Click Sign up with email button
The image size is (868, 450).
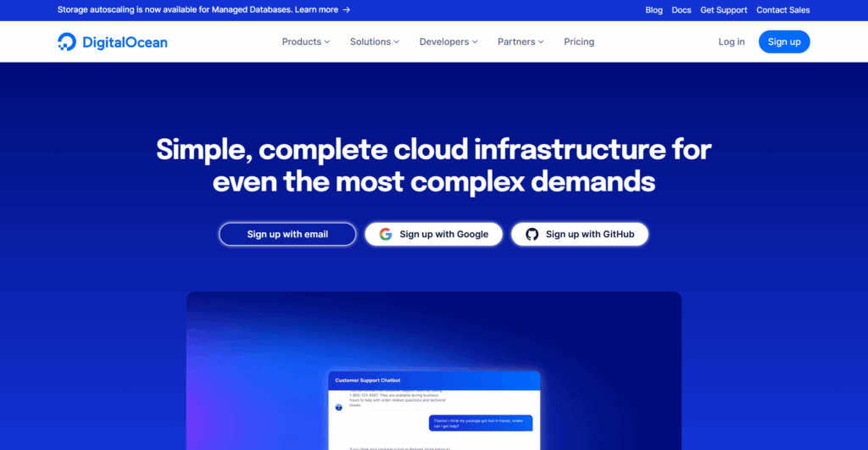(x=287, y=234)
